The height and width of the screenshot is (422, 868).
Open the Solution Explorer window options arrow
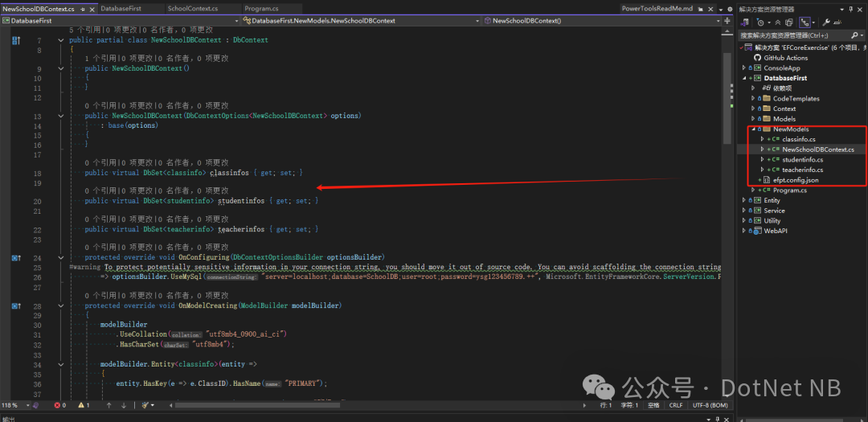click(x=842, y=10)
